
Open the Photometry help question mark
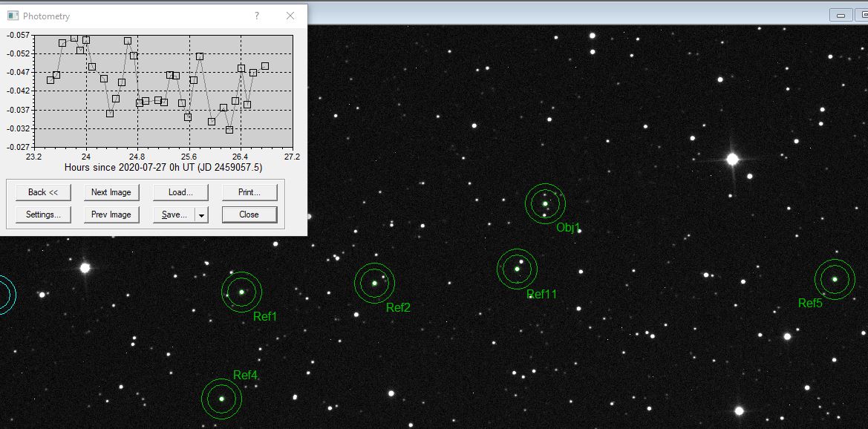(x=257, y=16)
